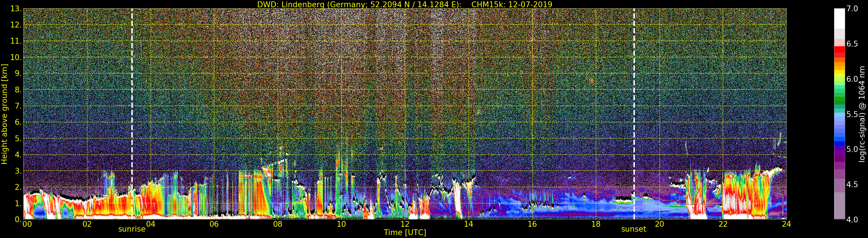Viewport: 868px width, 238px height.
Task: Click the x-axis tick label '02'
Action: pyautogui.click(x=87, y=224)
